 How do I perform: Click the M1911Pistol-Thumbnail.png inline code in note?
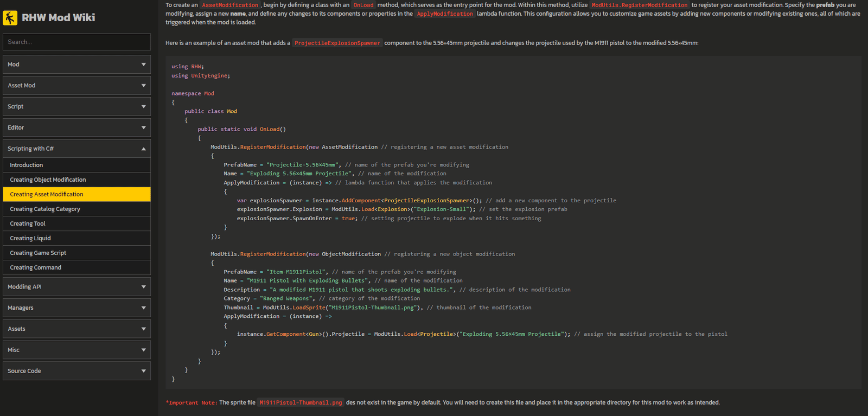click(301, 402)
